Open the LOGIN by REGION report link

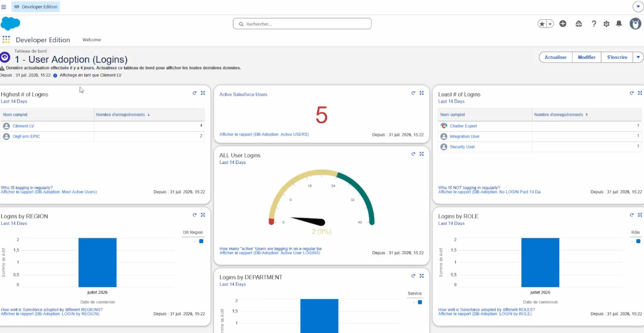click(x=50, y=314)
